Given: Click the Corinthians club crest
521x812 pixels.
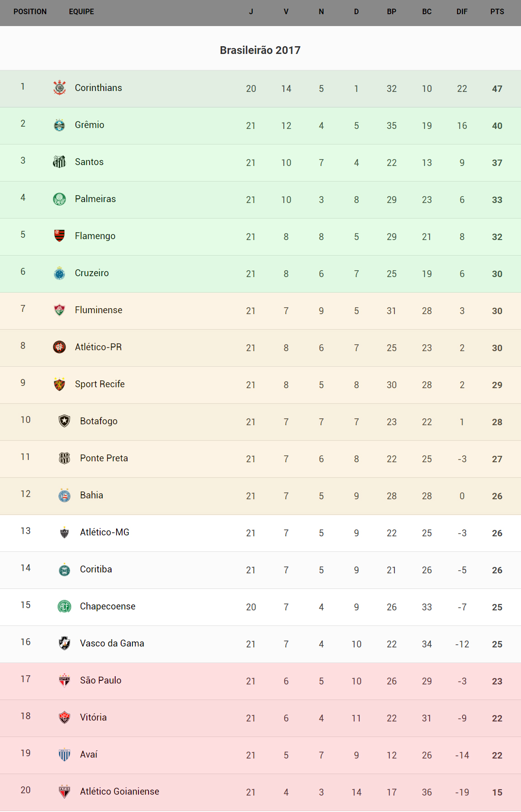Looking at the screenshot, I should click(59, 88).
